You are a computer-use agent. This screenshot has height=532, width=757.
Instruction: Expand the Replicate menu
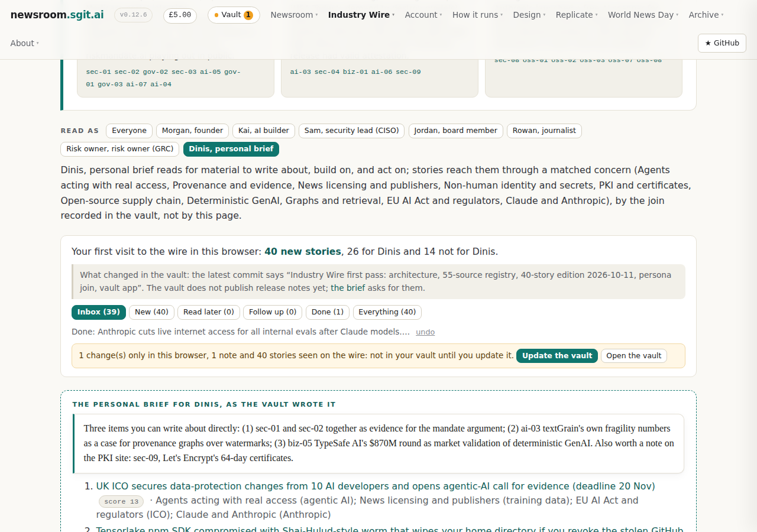(577, 15)
